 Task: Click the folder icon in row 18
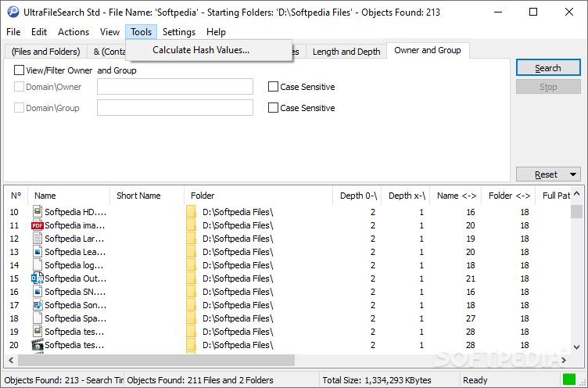click(x=191, y=318)
